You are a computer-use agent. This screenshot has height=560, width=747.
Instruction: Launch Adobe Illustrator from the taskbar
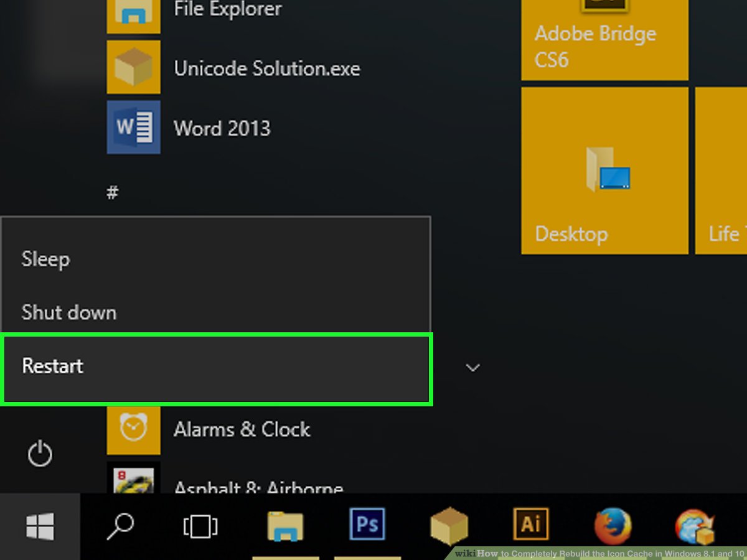click(530, 526)
